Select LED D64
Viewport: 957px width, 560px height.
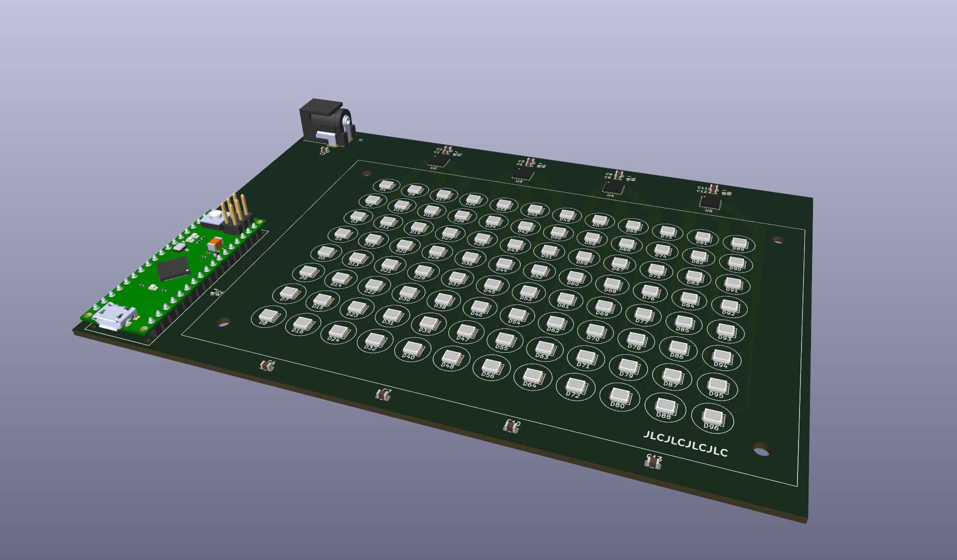533,376
